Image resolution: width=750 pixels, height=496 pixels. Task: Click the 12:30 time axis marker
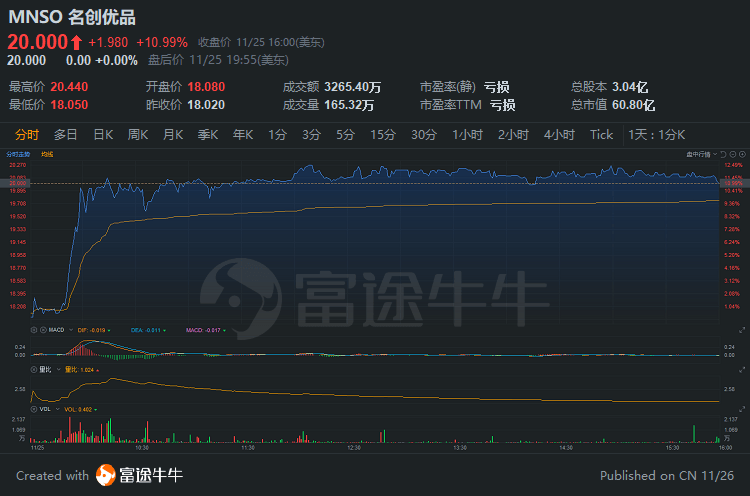pyautogui.click(x=354, y=448)
